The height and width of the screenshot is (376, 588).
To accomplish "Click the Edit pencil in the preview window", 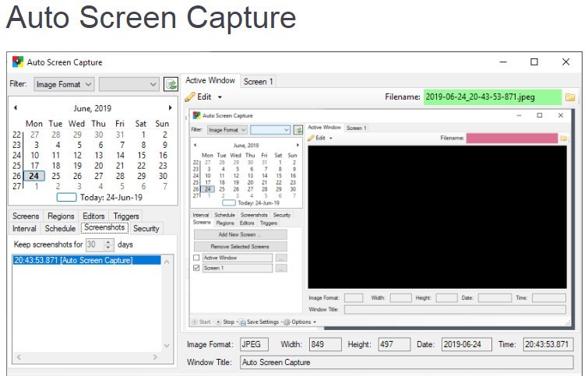I will click(x=311, y=138).
